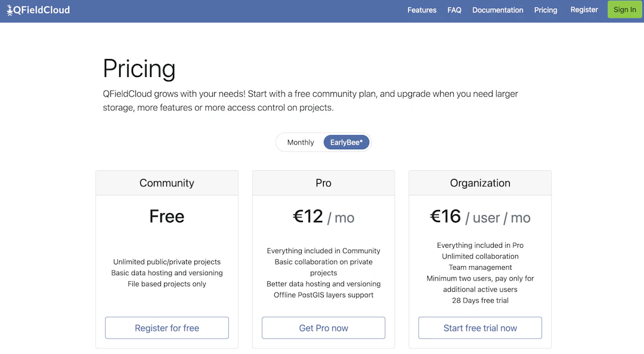Image resolution: width=644 pixels, height=354 pixels.
Task: Click the QFieldCloud brand name in header
Action: pyautogui.click(x=42, y=10)
